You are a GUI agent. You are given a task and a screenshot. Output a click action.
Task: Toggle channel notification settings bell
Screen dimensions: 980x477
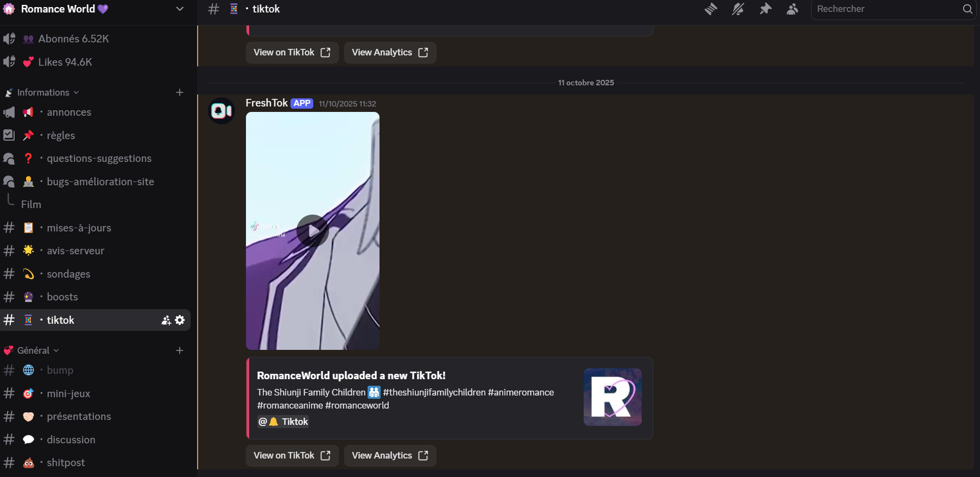point(738,9)
